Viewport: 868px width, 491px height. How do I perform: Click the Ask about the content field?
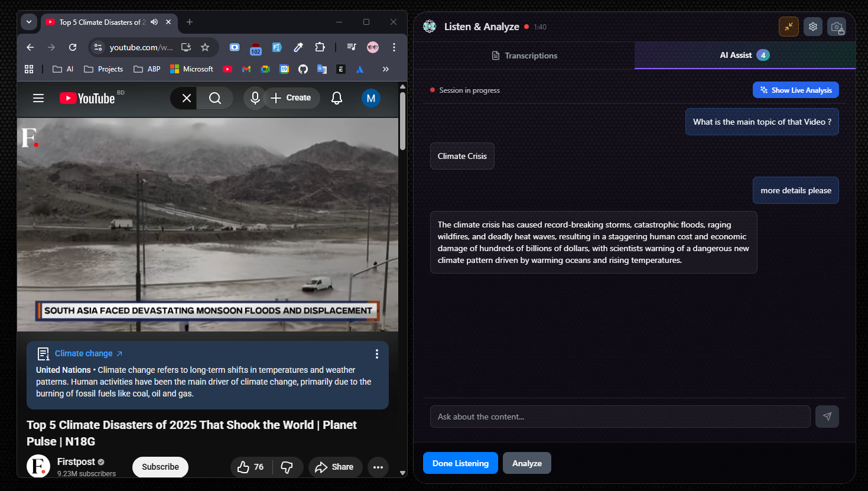coord(620,417)
